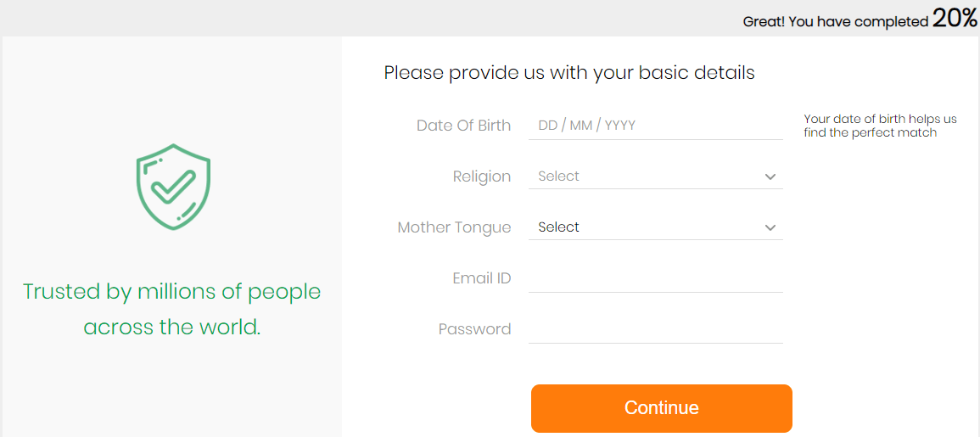The height and width of the screenshot is (437, 980).
Task: Click the Religion dropdown chevron arrow
Action: [770, 177]
